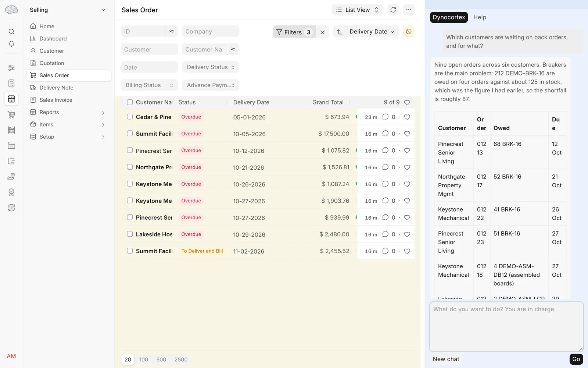Focus the Dynocortex chat input box
The width and height of the screenshot is (588, 368).
506,327
